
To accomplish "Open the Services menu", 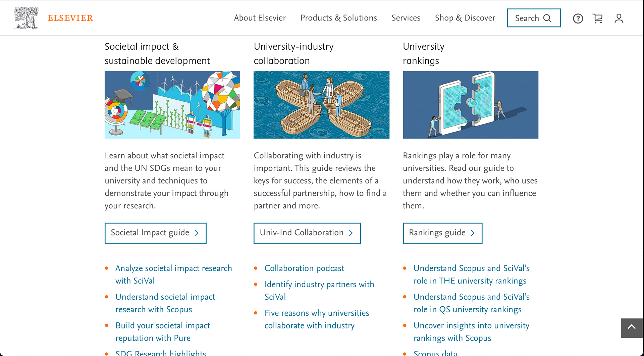I will pyautogui.click(x=406, y=18).
